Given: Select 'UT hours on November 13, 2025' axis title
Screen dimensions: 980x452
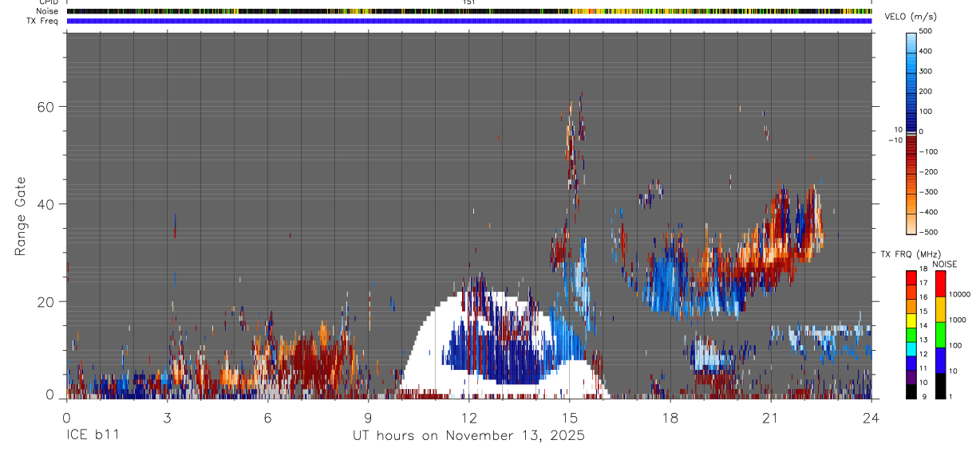Looking at the screenshot, I should point(469,436).
